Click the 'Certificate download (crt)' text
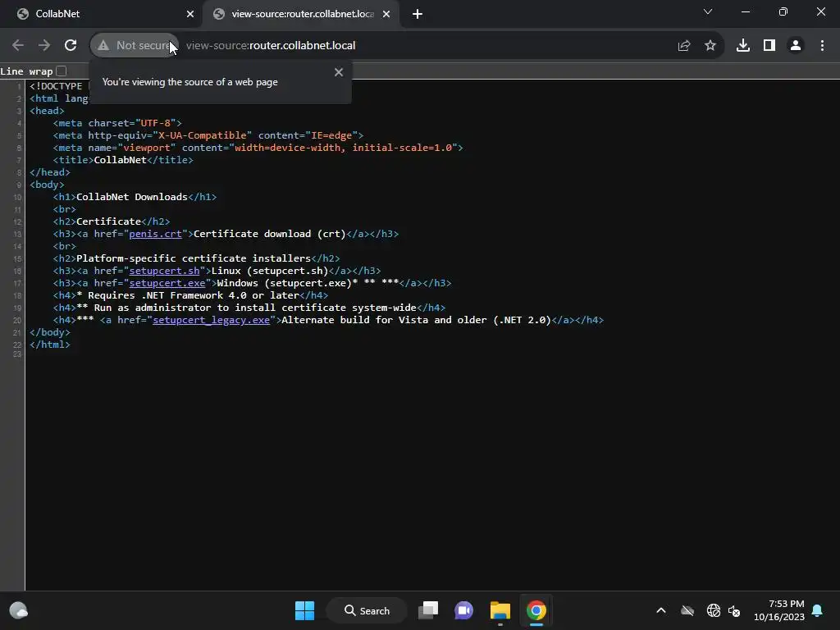The image size is (840, 630). pyautogui.click(x=269, y=234)
